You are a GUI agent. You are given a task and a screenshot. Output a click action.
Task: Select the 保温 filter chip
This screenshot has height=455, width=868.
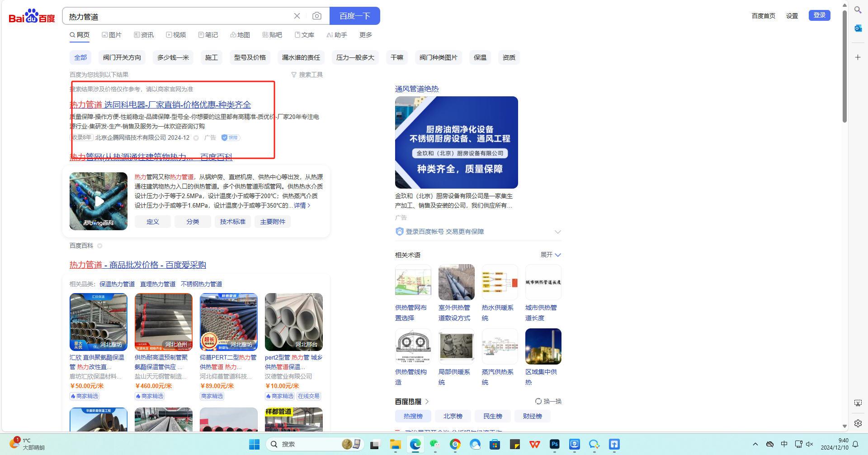(x=480, y=57)
